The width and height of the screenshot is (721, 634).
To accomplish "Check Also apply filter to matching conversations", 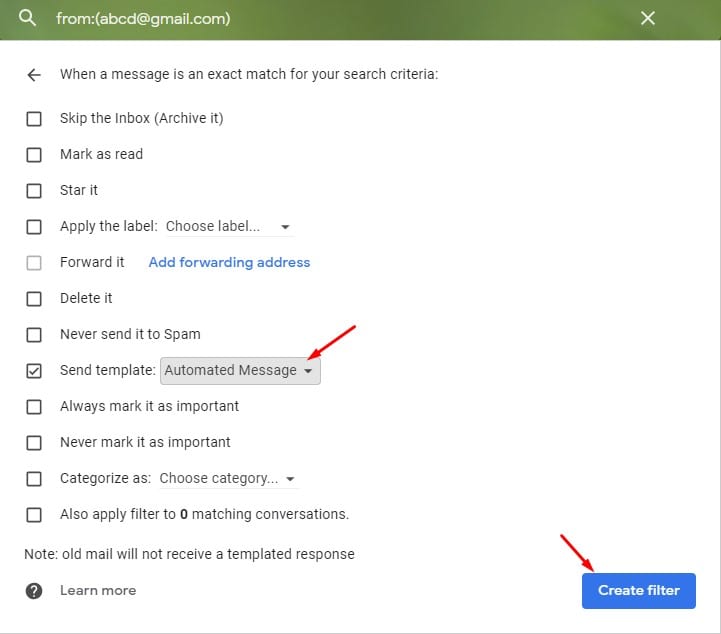I will (34, 514).
